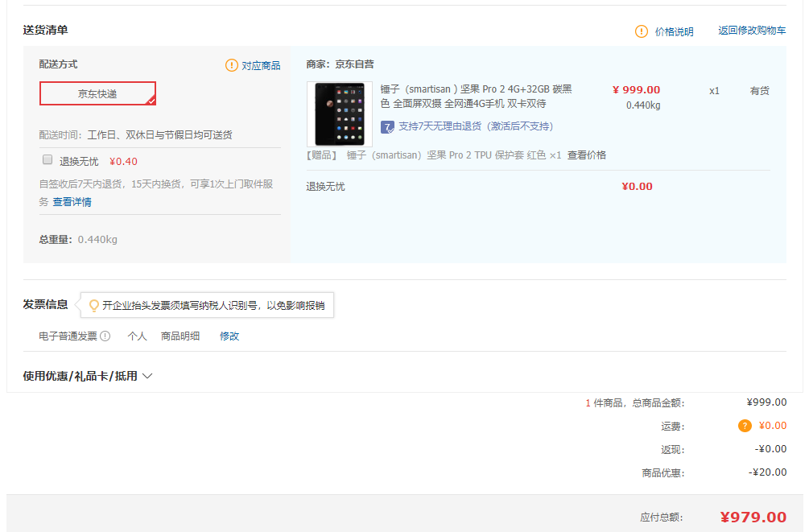The image size is (809, 532).
Task: Open 价格说明 price explanation link
Action: 674,32
